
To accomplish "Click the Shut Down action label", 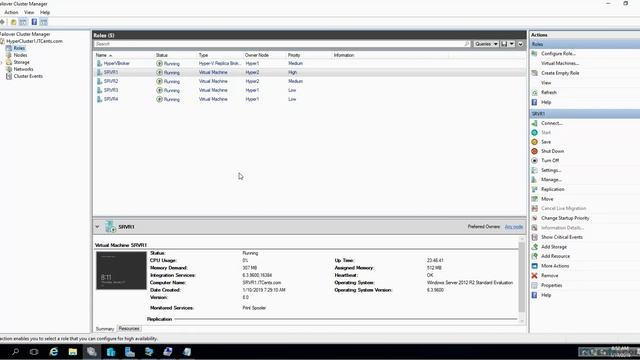I will [552, 151].
